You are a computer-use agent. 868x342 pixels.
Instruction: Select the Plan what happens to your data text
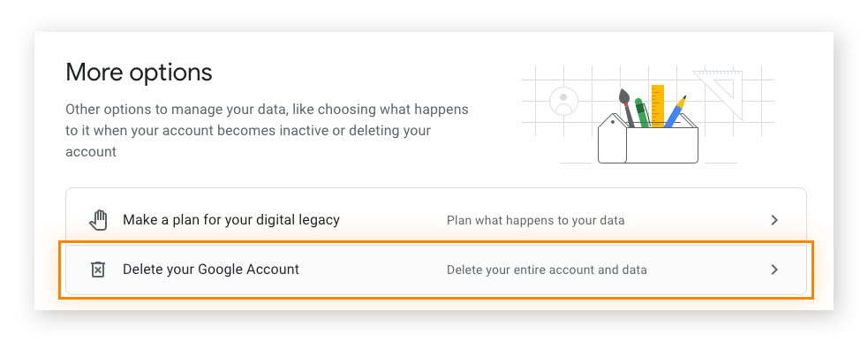[535, 221]
